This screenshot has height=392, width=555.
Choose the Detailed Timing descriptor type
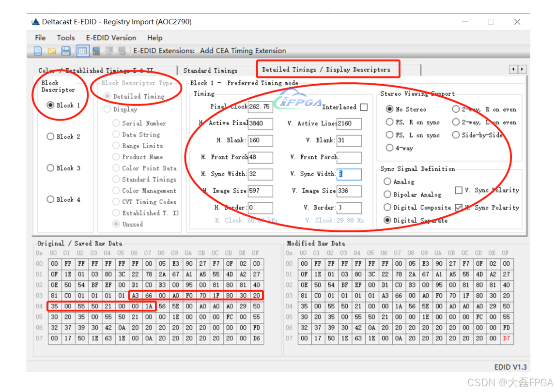[x=107, y=96]
